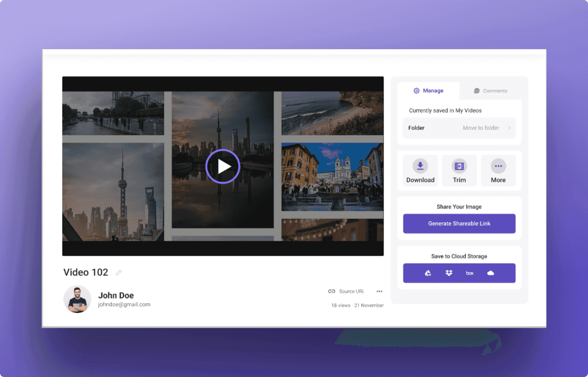Click the pencil icon to rename Video 102
Screen dimensions: 588x377
click(118, 272)
